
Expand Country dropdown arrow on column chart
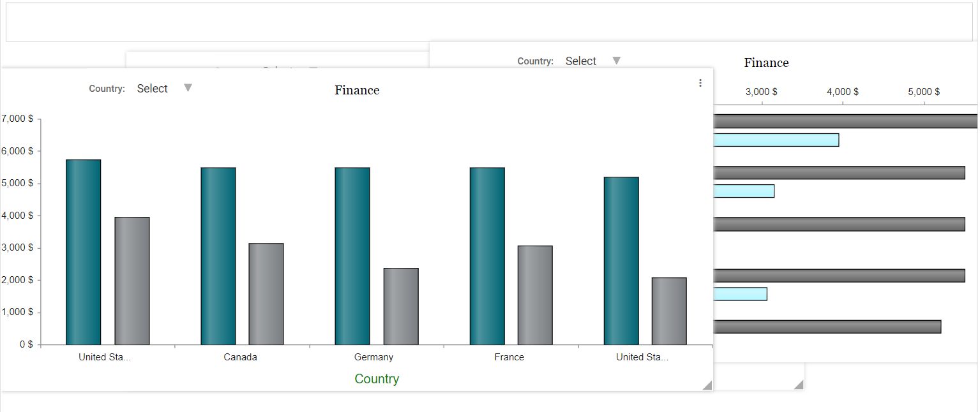[188, 88]
